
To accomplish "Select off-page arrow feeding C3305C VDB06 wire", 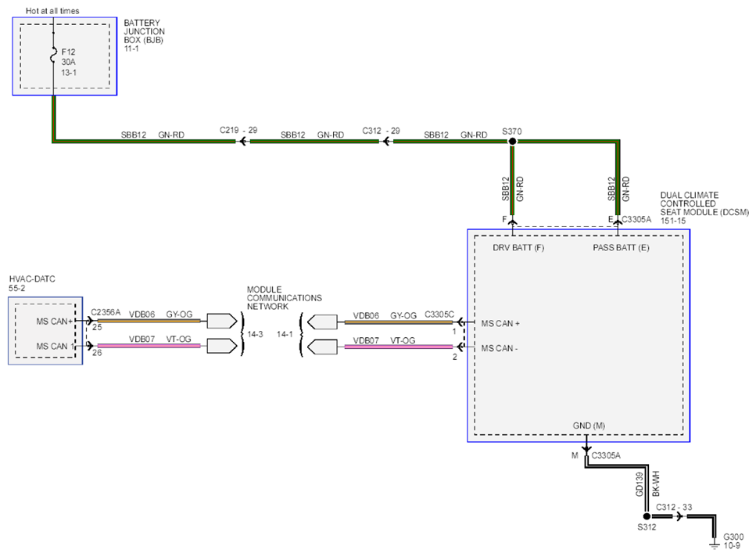I will (321, 322).
